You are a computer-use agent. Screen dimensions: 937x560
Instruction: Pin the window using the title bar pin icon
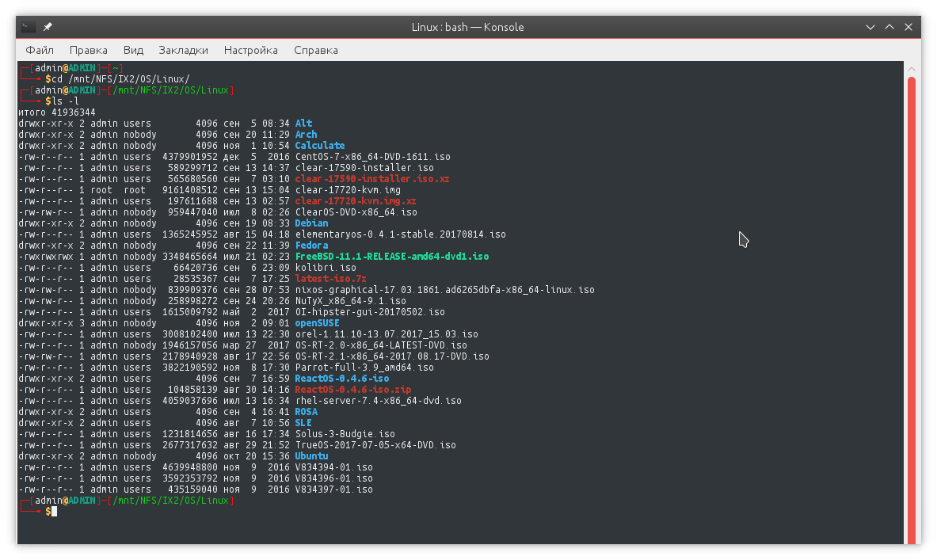(x=48, y=27)
